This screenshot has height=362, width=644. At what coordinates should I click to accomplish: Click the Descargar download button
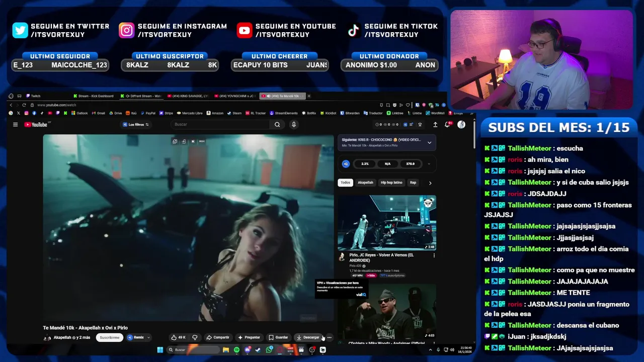click(x=308, y=337)
